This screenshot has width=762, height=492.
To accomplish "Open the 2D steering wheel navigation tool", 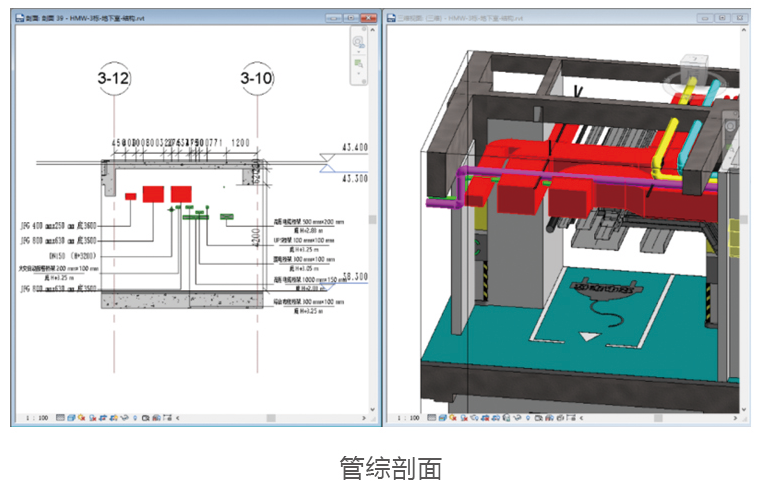I will (x=358, y=42).
